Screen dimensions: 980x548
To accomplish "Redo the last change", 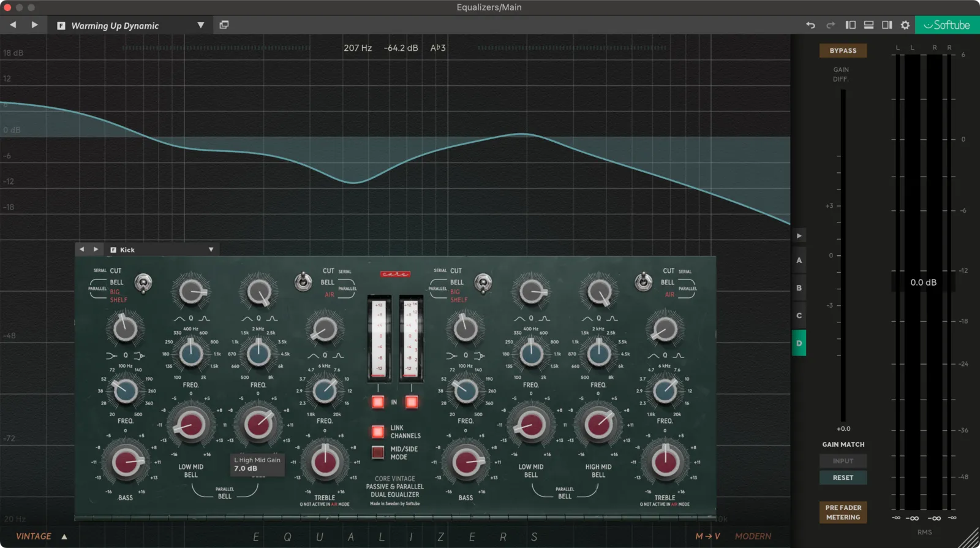I will pyautogui.click(x=831, y=25).
